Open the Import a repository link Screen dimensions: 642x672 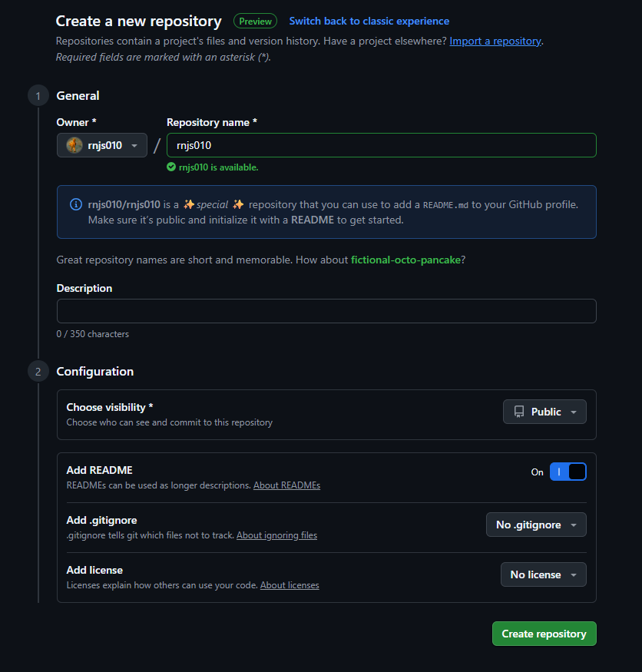click(495, 41)
